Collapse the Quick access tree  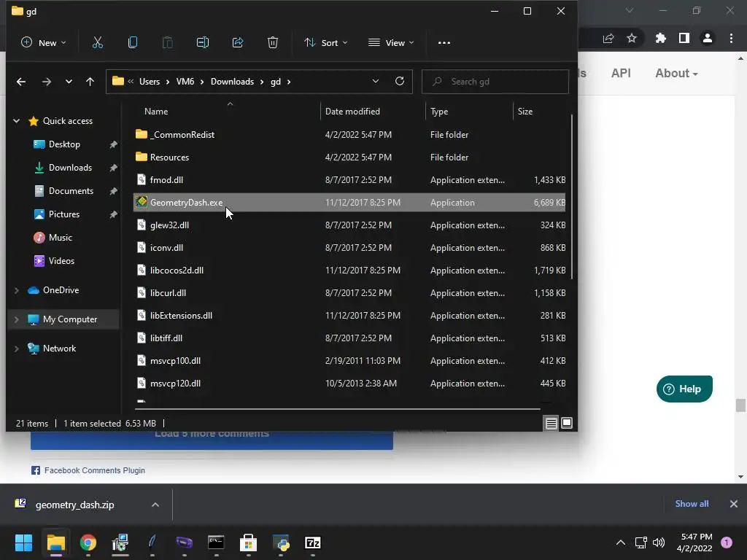point(17,121)
